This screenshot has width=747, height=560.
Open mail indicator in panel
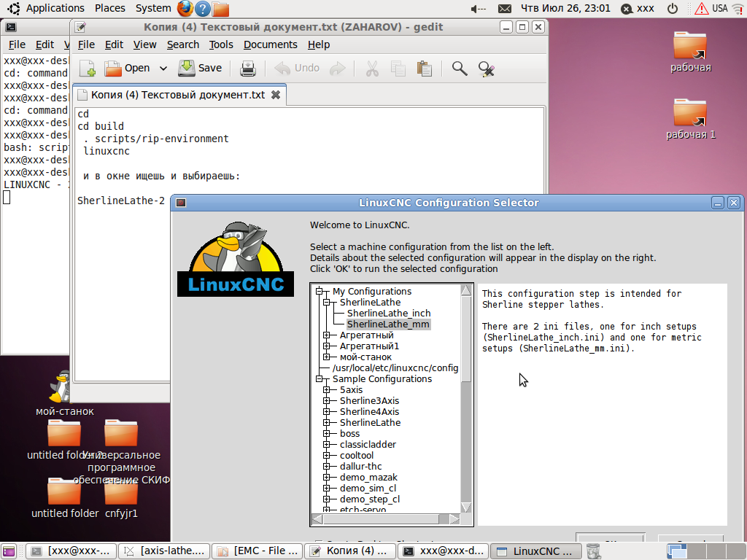[505, 9]
